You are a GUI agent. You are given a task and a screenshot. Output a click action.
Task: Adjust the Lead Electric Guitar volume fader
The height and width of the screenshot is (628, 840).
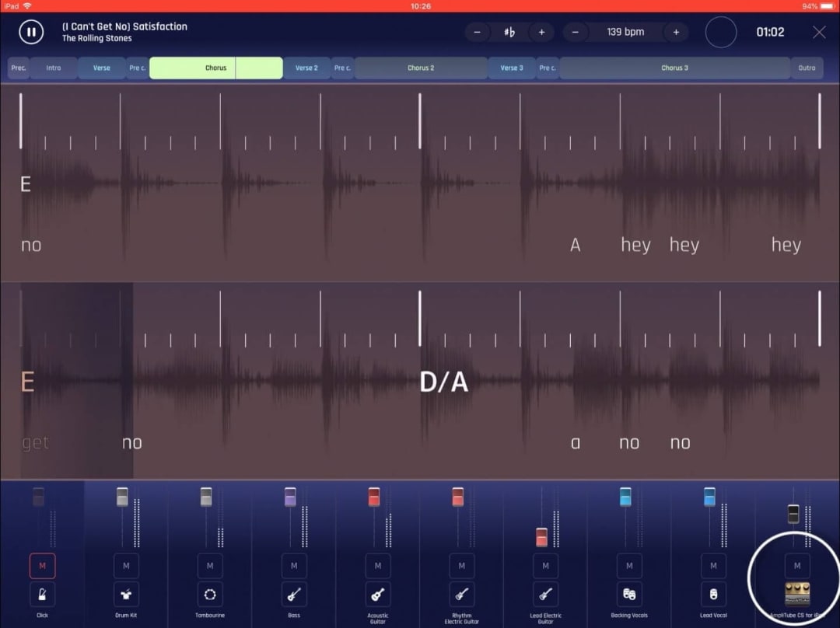[541, 538]
